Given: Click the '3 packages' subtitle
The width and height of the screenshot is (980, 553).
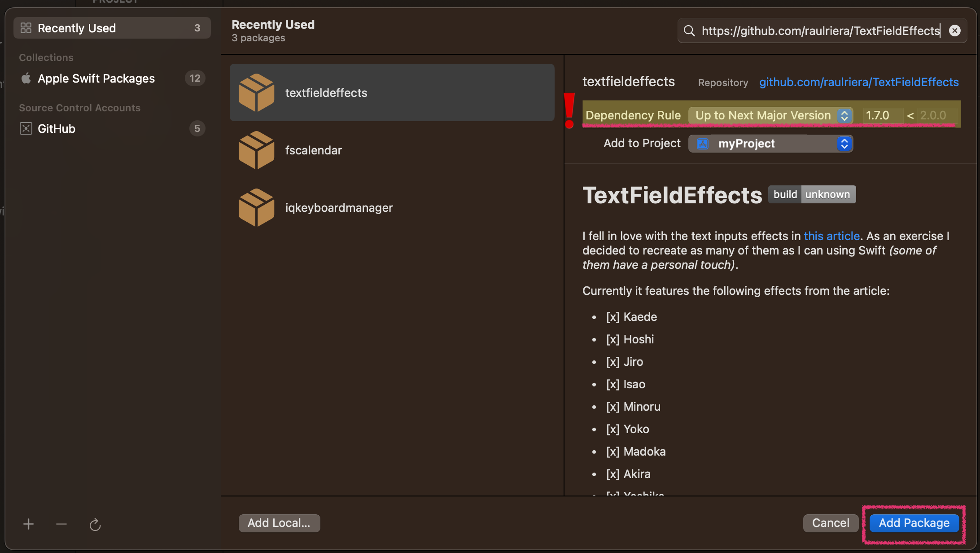Looking at the screenshot, I should [258, 38].
